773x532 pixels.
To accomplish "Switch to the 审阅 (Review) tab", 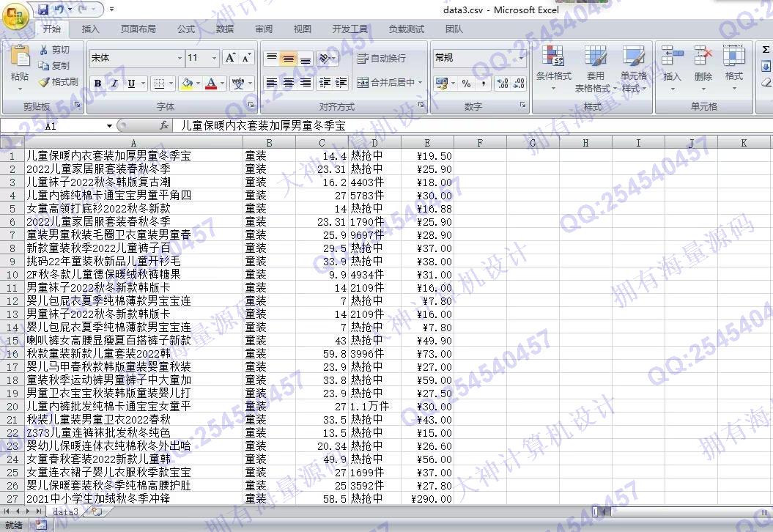I will [264, 29].
